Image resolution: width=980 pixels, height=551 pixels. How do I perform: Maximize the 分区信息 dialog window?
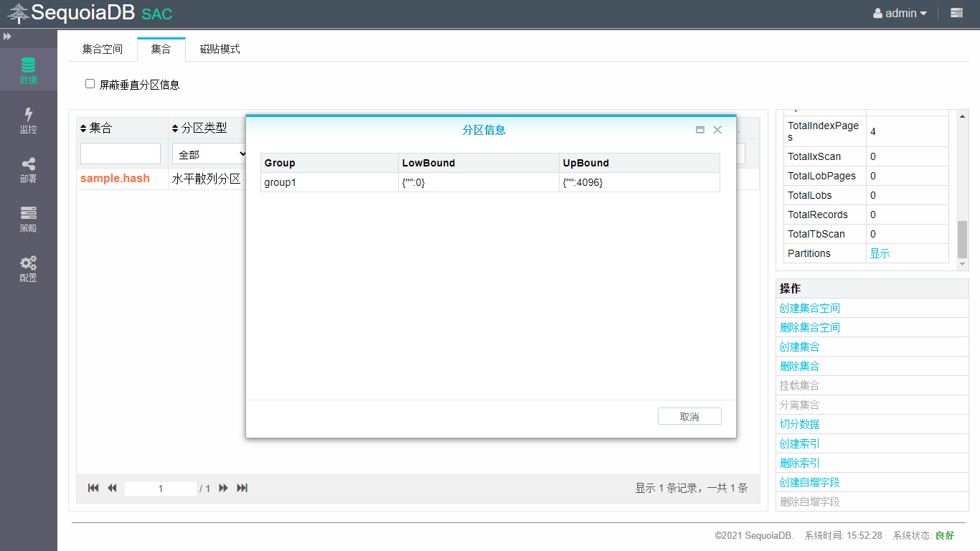point(700,130)
